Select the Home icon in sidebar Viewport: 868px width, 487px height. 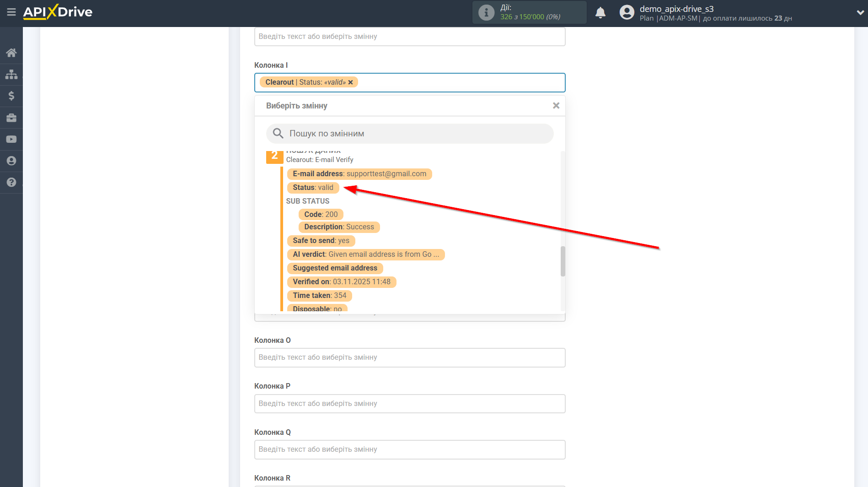[11, 52]
